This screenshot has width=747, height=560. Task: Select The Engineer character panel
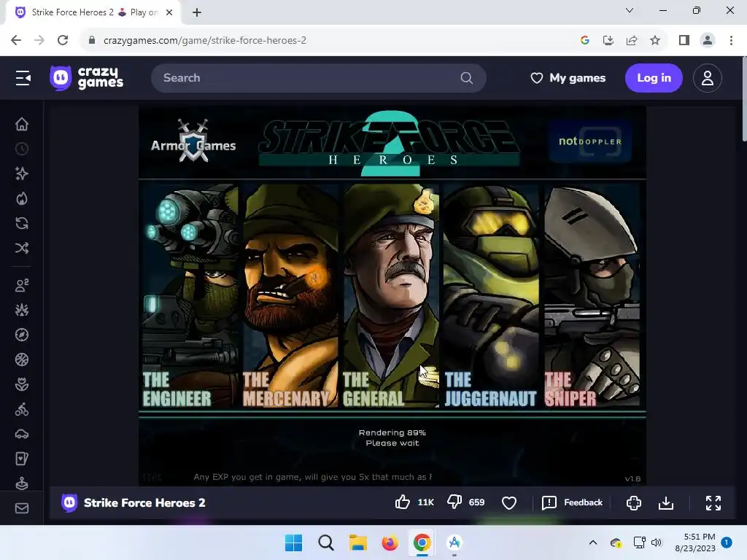190,295
